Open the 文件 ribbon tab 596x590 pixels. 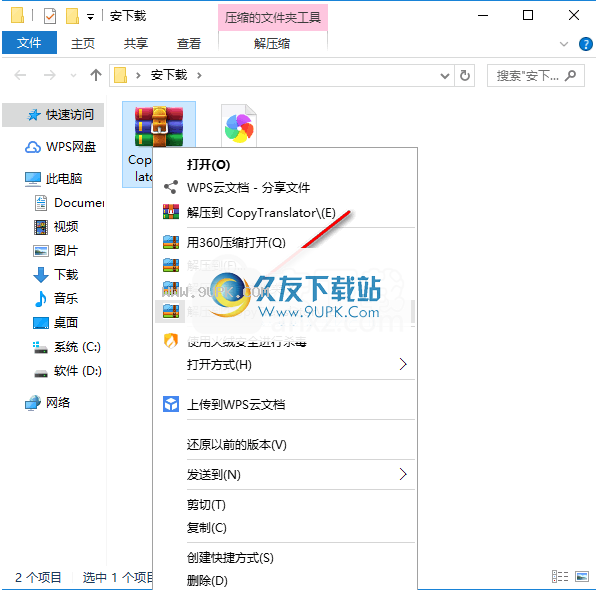click(x=29, y=43)
